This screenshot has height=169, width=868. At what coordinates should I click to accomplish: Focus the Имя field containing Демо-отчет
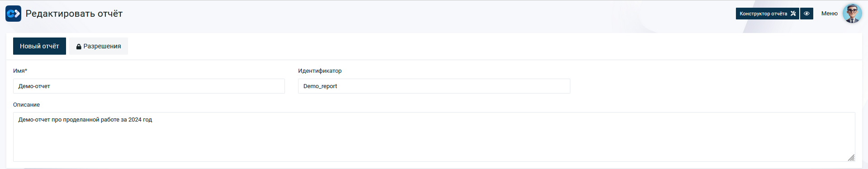[149, 86]
